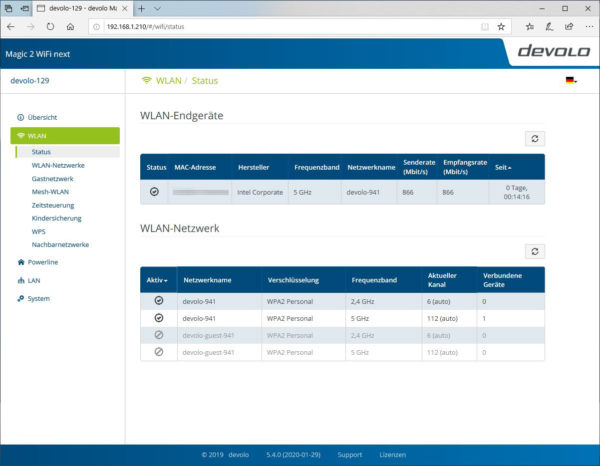
Task: Click the address bar URL
Action: (145, 27)
